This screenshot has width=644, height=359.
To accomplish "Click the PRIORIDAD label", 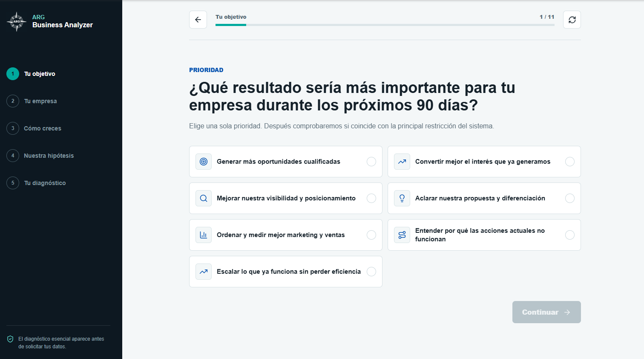I will pyautogui.click(x=206, y=70).
